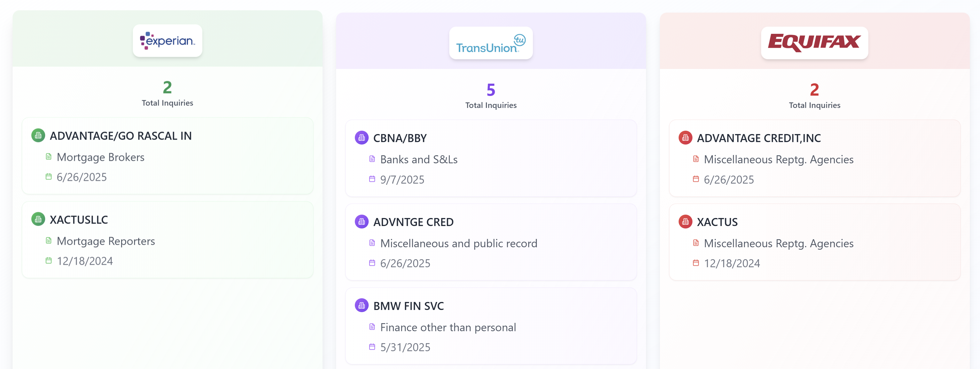
Task: Click purple building icon beside ADVNTGE CRED
Action: (x=361, y=222)
